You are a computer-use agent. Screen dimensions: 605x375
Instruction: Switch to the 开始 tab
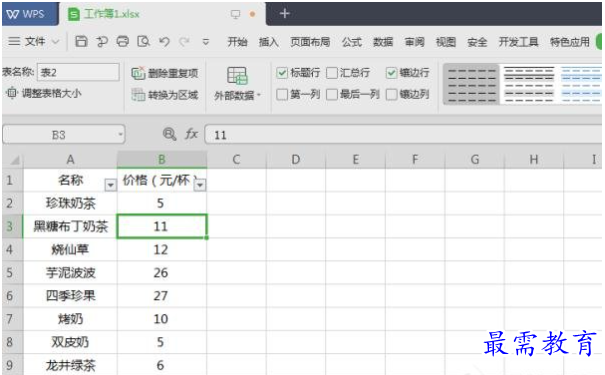coord(237,42)
